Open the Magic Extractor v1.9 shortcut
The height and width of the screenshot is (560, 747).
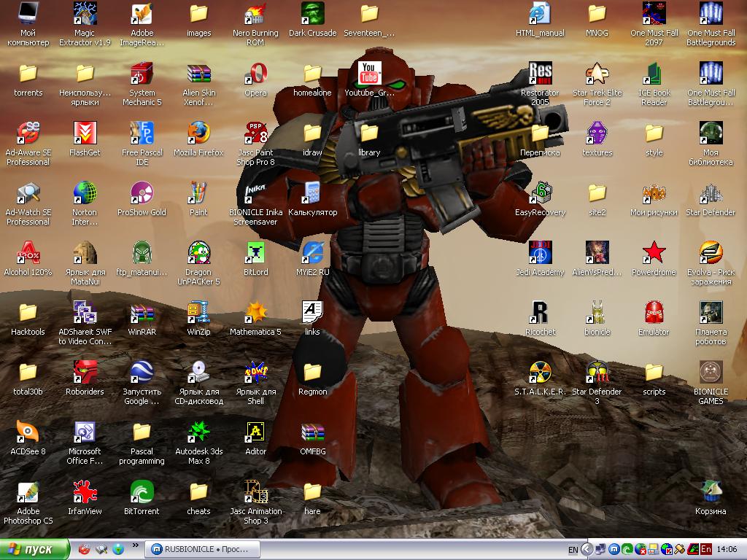click(x=85, y=13)
